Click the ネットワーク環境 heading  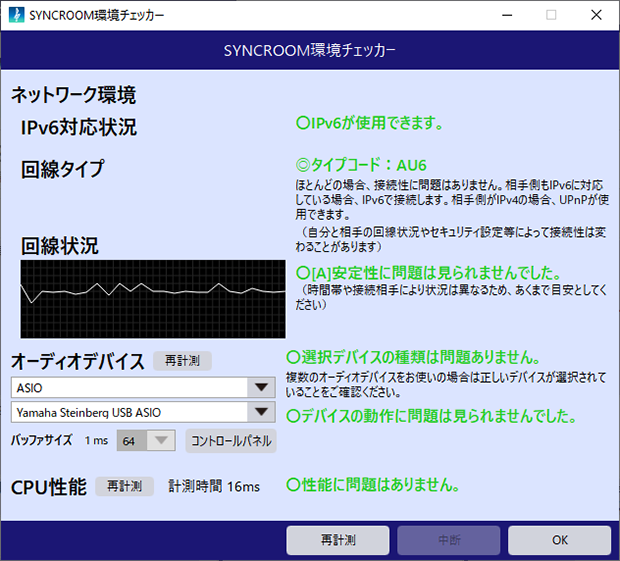coord(74,95)
